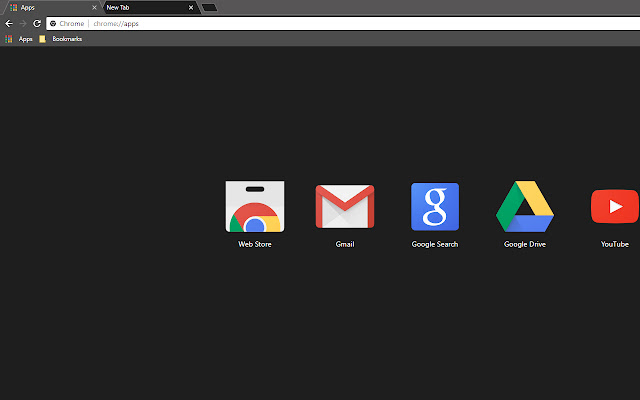The height and width of the screenshot is (400, 640).
Task: Click the forward navigation arrow
Action: click(x=23, y=24)
